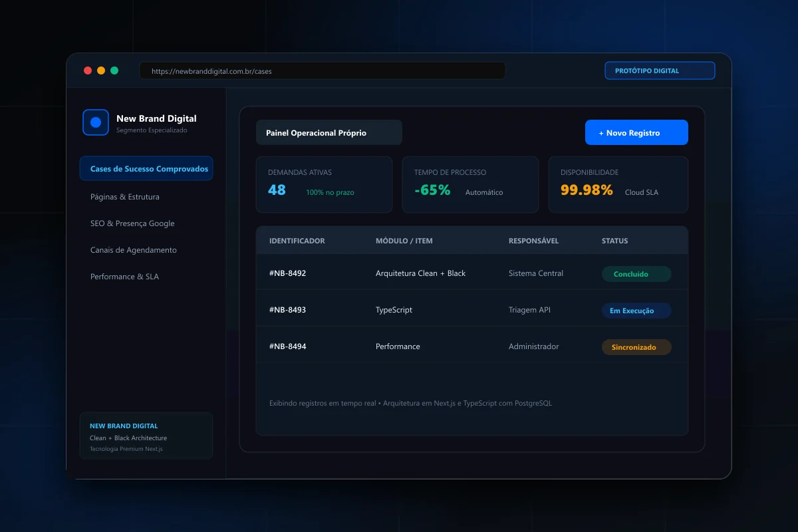Viewport: 798px width, 532px height.
Task: Click the + Novo Registro button
Action: pyautogui.click(x=636, y=132)
